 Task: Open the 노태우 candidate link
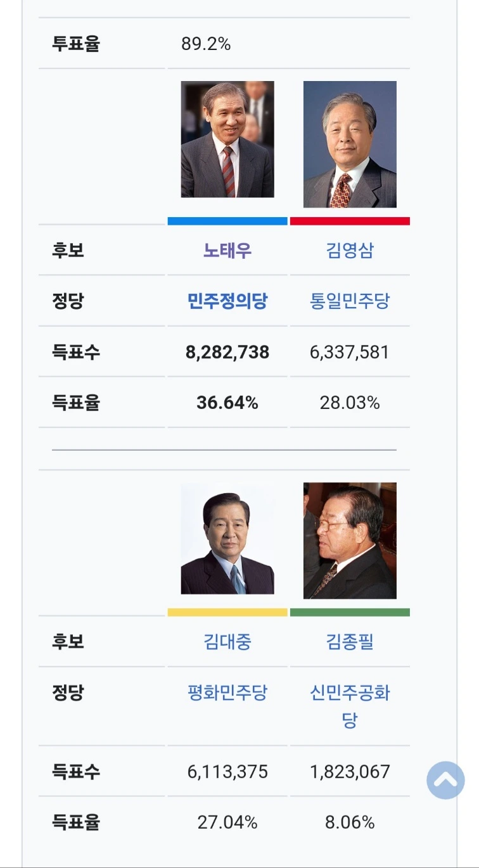[x=227, y=250]
